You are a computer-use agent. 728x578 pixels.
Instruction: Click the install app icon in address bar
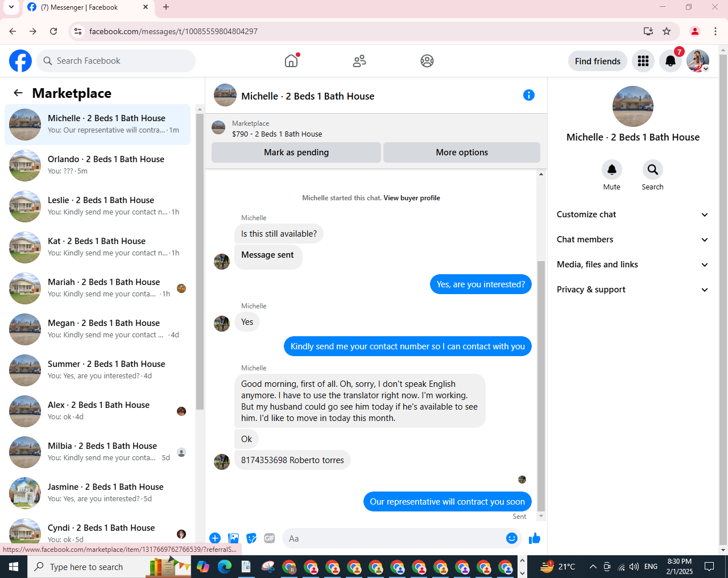(x=648, y=31)
